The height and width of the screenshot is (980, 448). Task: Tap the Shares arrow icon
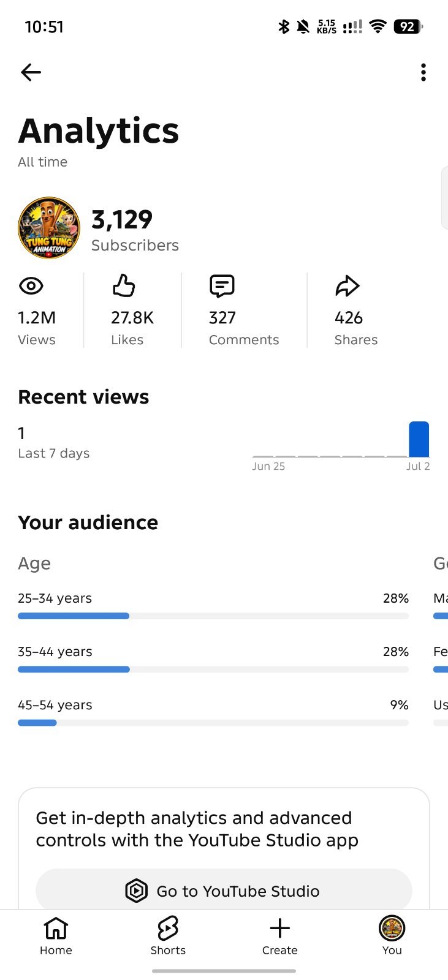click(347, 286)
